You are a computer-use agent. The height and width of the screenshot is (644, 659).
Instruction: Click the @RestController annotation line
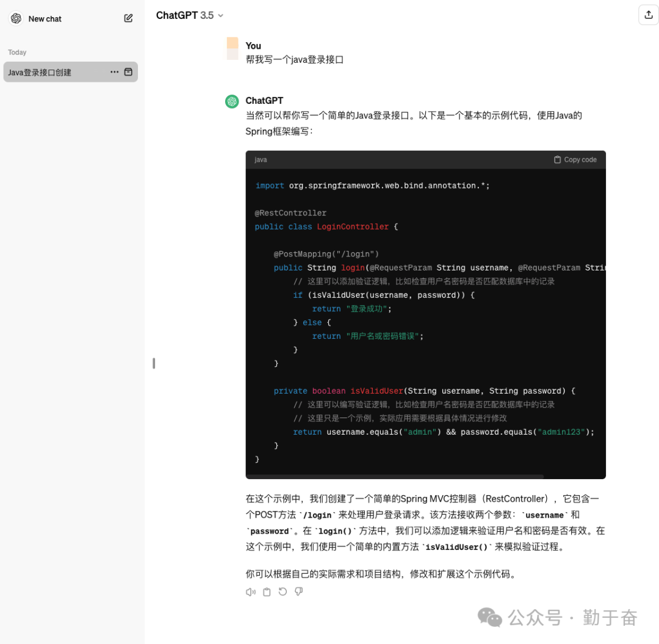click(290, 213)
